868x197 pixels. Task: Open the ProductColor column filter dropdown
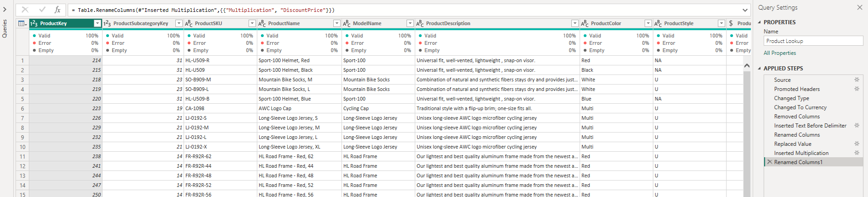(x=648, y=23)
